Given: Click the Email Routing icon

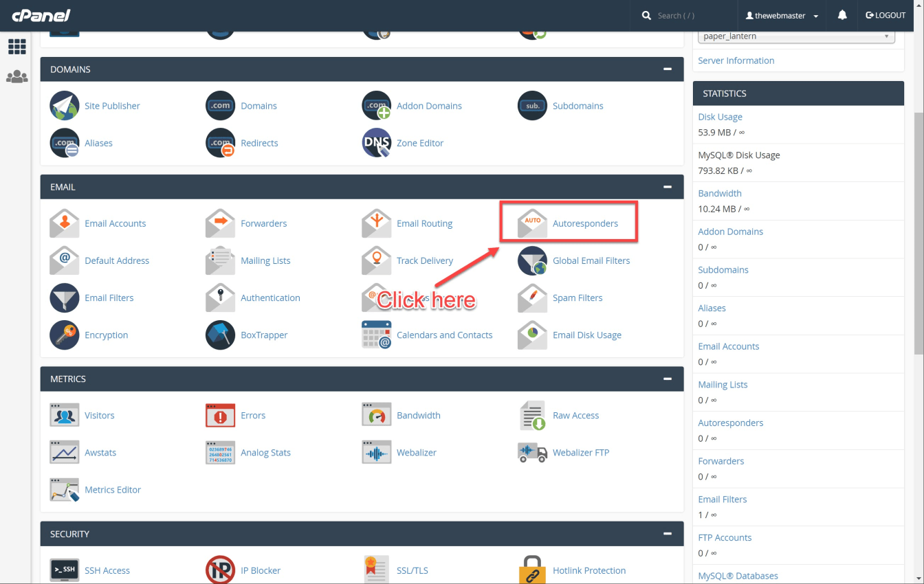Looking at the screenshot, I should [377, 223].
